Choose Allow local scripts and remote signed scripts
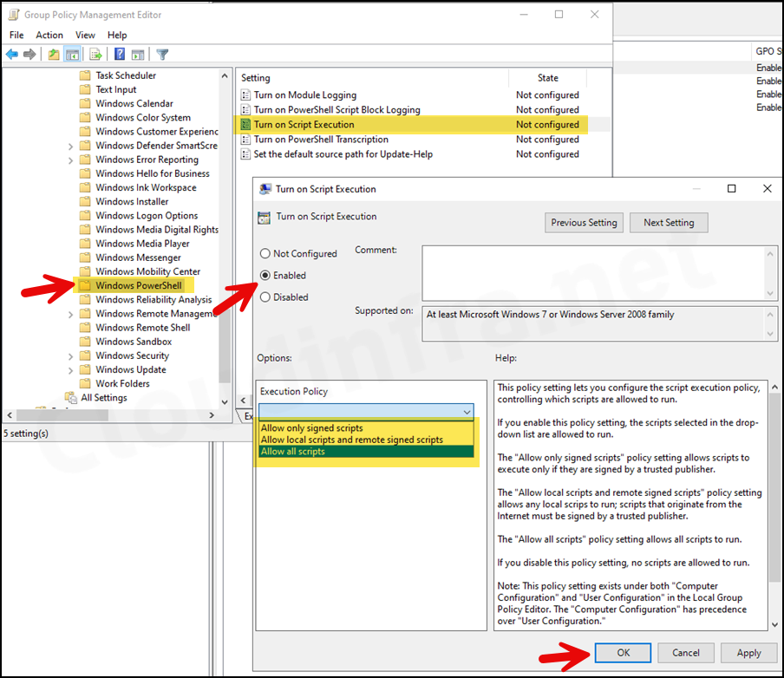Image resolution: width=784 pixels, height=678 pixels. coord(367,440)
